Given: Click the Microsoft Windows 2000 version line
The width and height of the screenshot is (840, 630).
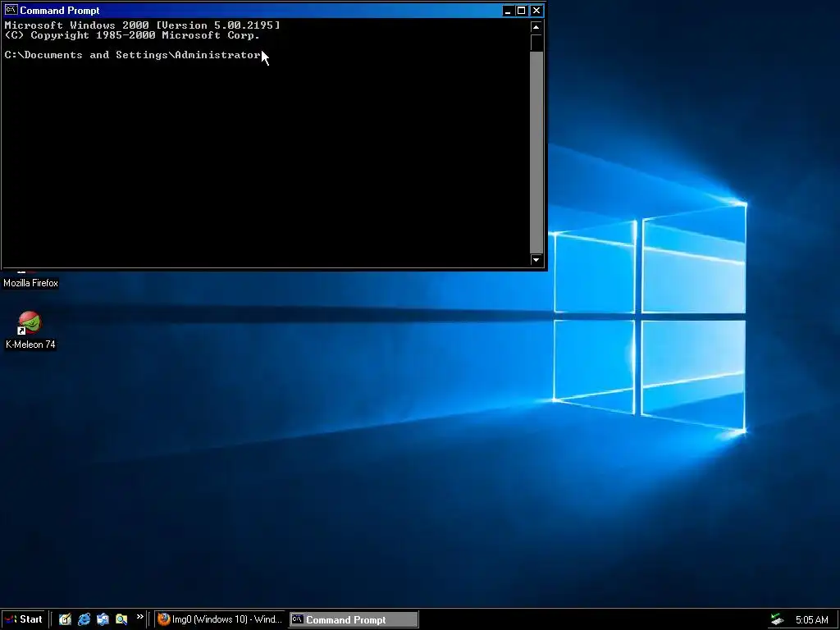Looking at the screenshot, I should tap(142, 25).
